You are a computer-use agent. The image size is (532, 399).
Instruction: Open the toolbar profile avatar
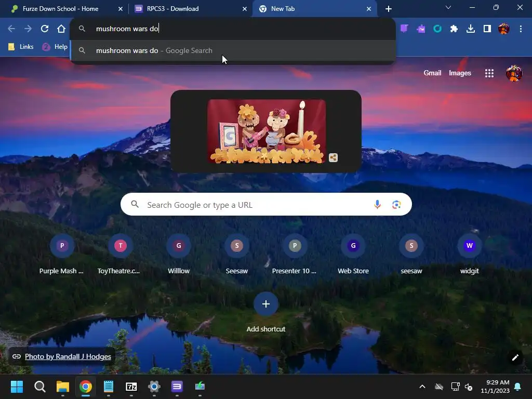click(504, 29)
